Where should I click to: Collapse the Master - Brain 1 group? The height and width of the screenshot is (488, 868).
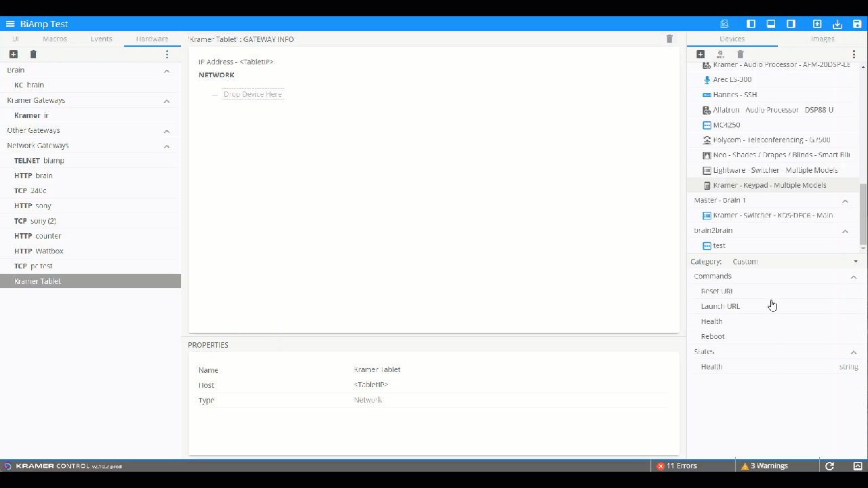(845, 201)
